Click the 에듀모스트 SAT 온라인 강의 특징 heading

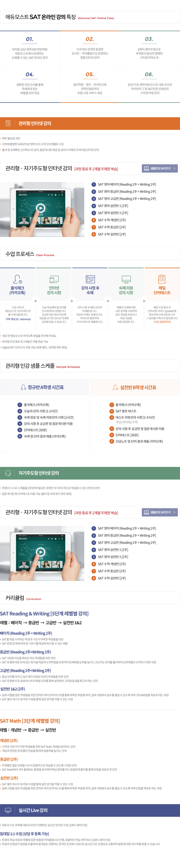[x=40, y=17]
